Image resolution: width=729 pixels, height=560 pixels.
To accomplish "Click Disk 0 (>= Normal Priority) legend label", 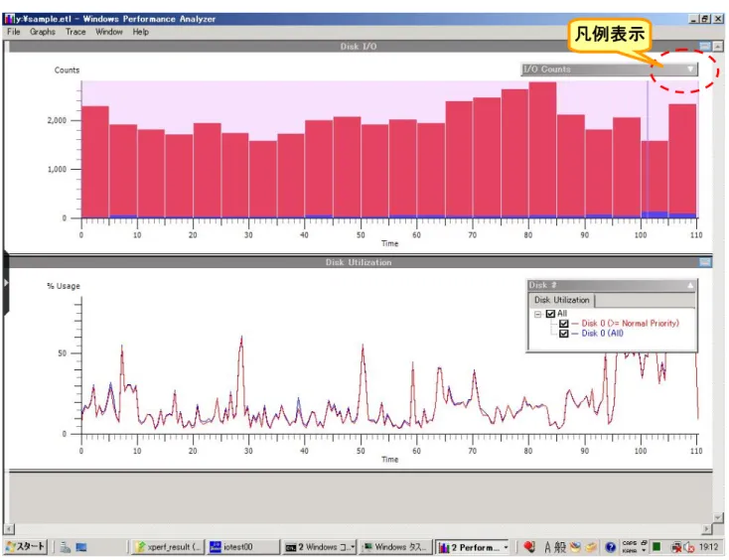I will click(630, 324).
